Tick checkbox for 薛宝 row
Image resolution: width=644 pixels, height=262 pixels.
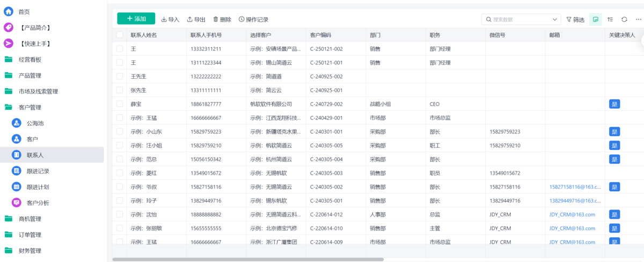point(119,104)
